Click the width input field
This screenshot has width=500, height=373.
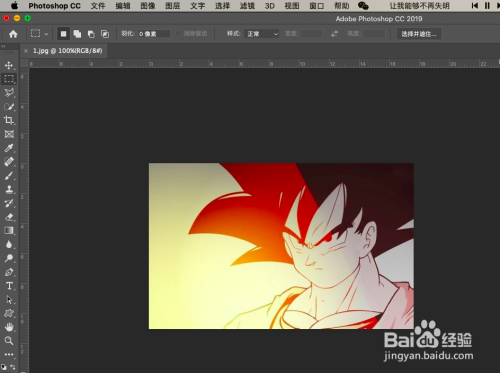312,34
